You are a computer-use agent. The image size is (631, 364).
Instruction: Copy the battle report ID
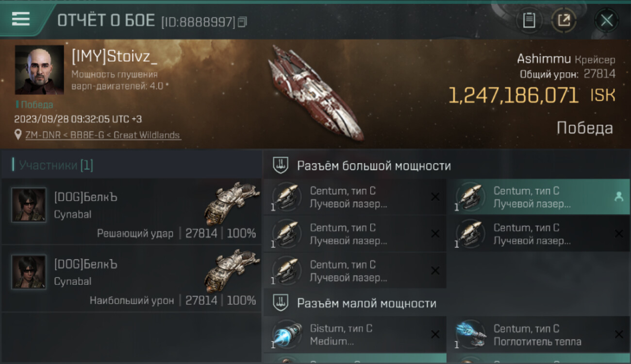(243, 22)
